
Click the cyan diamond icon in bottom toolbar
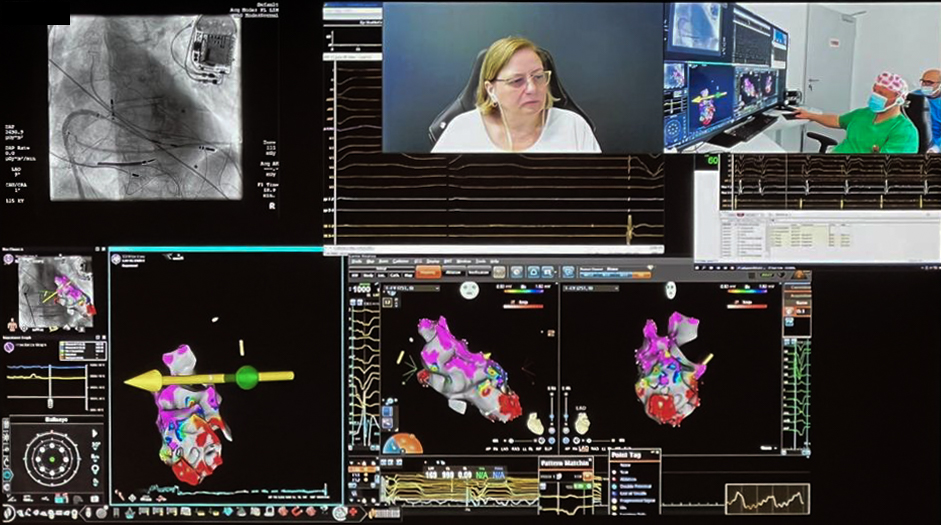[229, 512]
